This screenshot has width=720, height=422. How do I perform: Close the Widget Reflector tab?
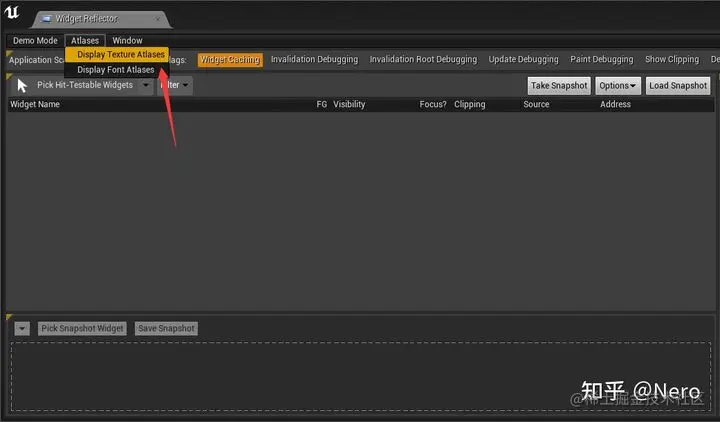158,19
